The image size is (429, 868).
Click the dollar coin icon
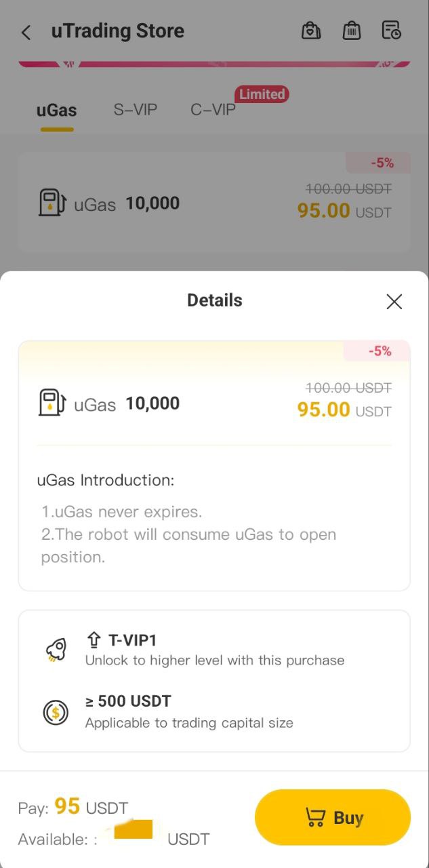[55, 712]
